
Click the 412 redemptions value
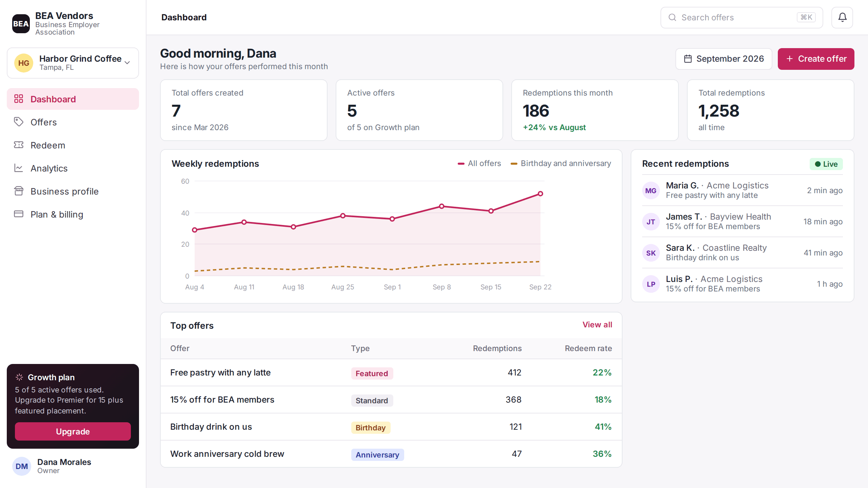pos(515,372)
